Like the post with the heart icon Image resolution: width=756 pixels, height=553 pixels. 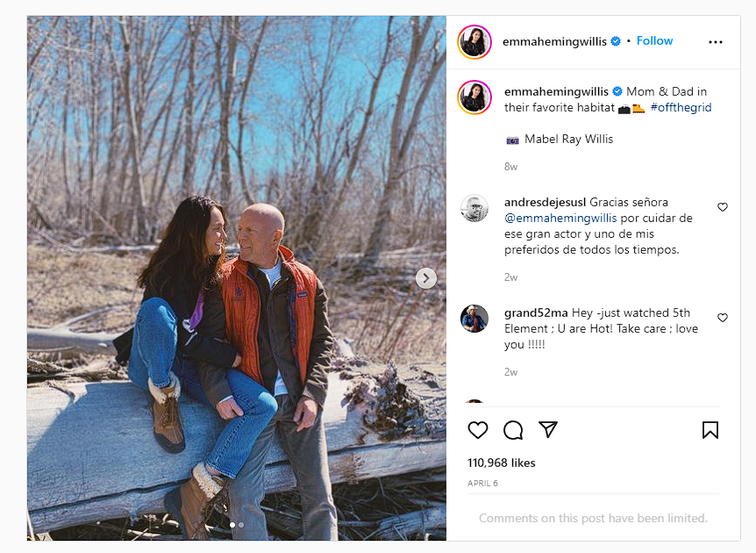pyautogui.click(x=478, y=430)
